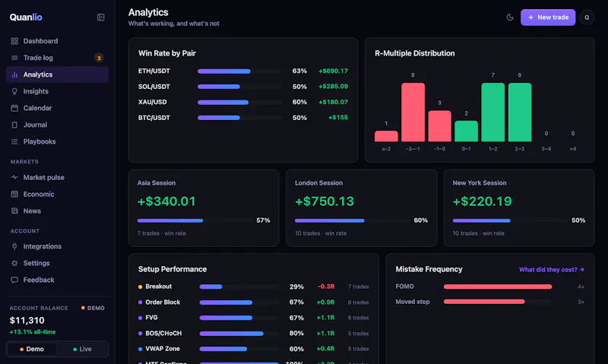The image size is (608, 364).
Task: Click the London Session +$750.13 value
Action: (x=325, y=201)
